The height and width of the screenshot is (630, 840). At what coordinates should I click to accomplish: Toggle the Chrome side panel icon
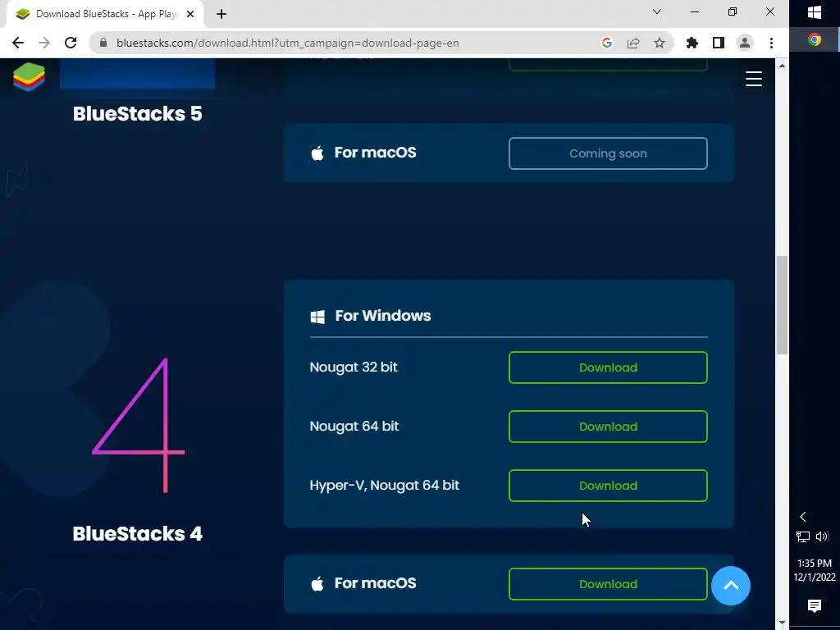(x=719, y=43)
